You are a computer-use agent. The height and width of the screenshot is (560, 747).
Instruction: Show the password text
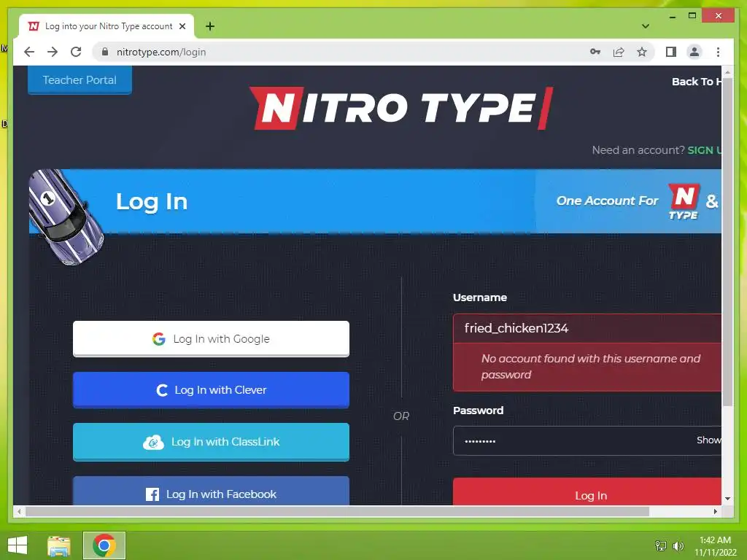[709, 440]
